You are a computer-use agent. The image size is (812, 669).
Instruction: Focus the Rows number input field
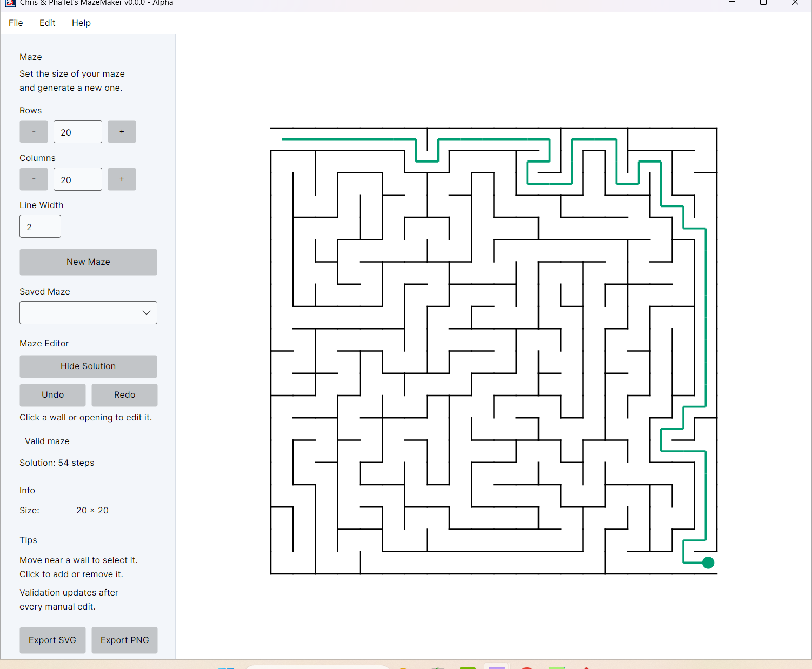coord(78,132)
